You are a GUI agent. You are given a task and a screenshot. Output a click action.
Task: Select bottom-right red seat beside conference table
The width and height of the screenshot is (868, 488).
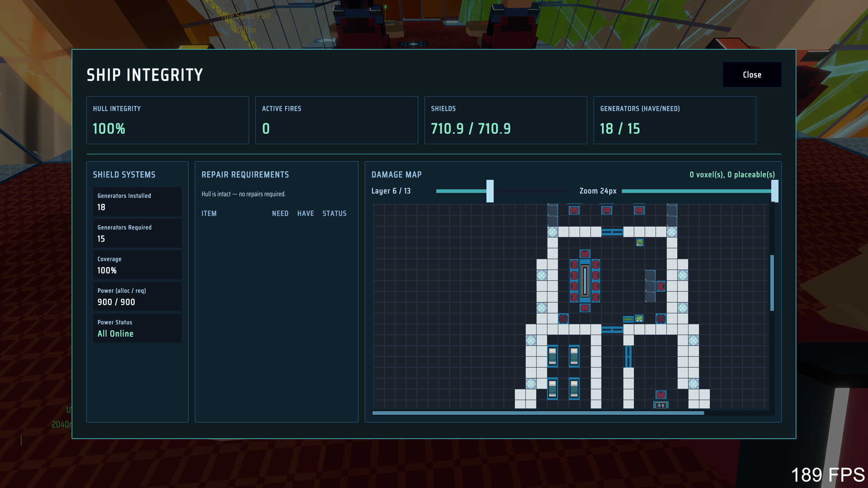point(596,297)
